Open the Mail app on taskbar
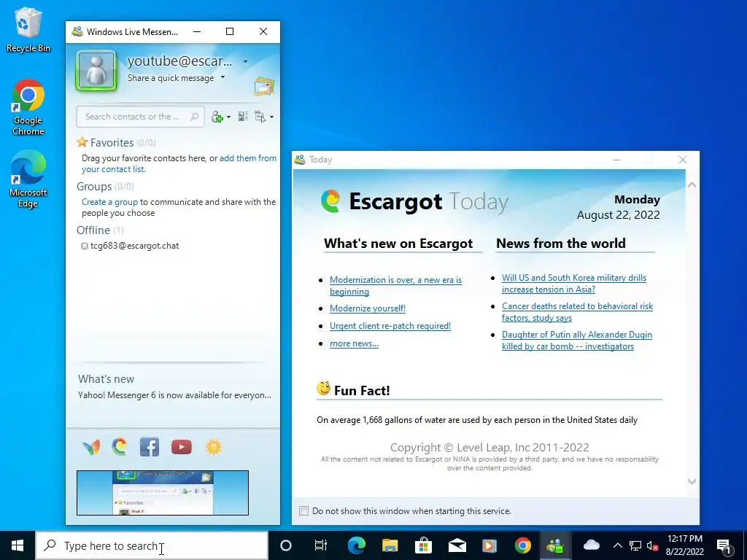Viewport: 747px width, 560px height. point(457,545)
